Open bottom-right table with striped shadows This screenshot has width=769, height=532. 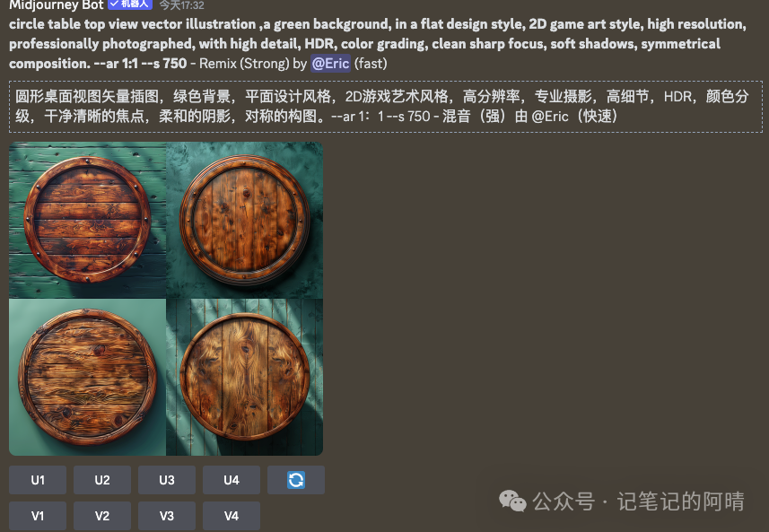[245, 377]
